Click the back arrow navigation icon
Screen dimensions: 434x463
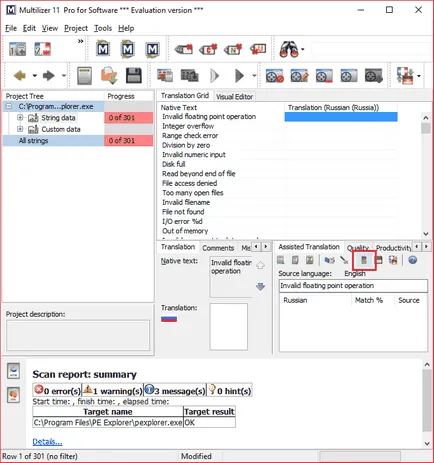click(20, 76)
